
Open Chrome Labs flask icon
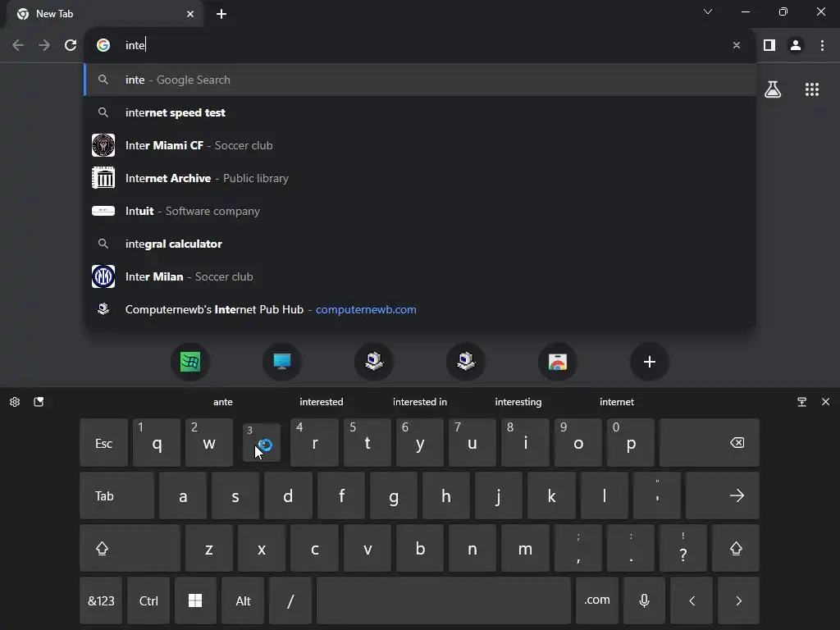click(773, 89)
